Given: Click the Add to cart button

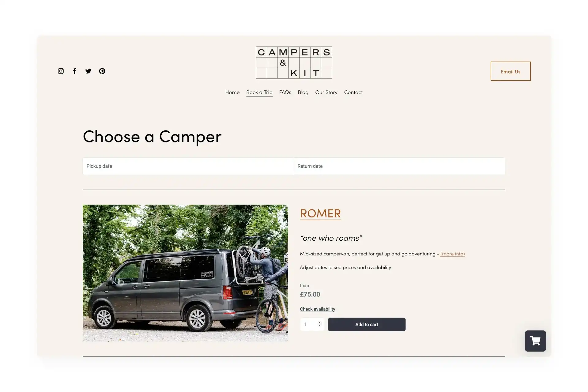Looking at the screenshot, I should click(367, 324).
